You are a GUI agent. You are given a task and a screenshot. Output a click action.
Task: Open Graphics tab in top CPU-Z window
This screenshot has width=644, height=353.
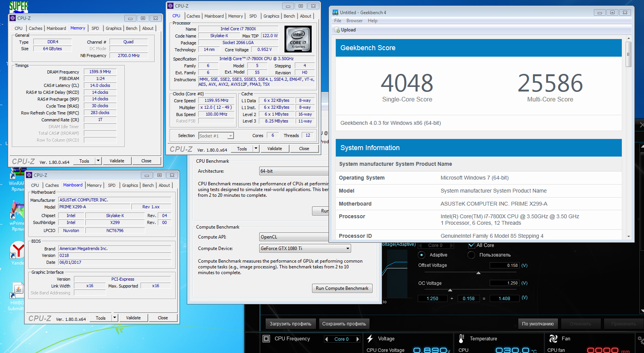271,16
